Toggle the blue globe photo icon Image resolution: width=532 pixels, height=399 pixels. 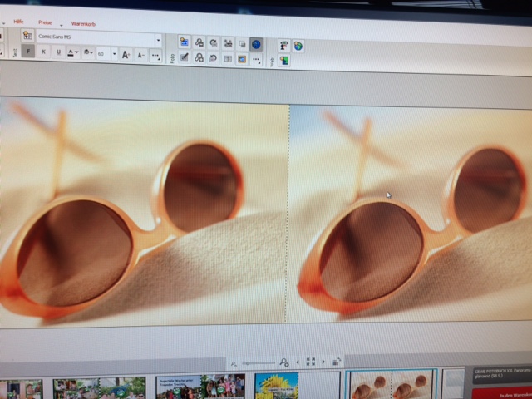256,44
